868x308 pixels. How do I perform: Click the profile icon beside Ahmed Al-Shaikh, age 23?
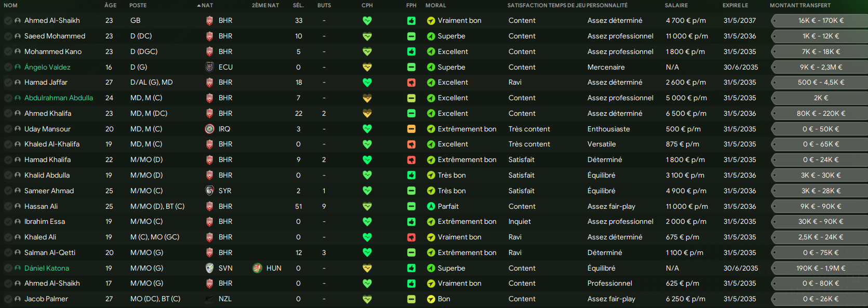click(18, 21)
